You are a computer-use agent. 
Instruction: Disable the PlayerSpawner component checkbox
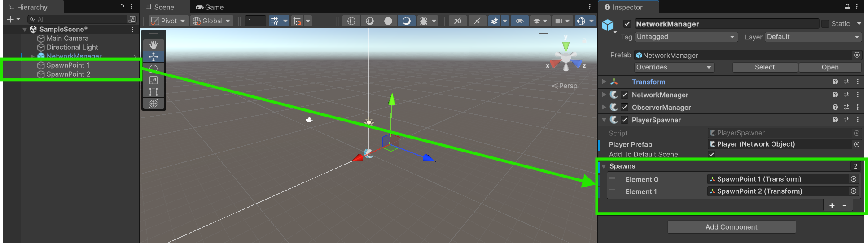(x=624, y=120)
